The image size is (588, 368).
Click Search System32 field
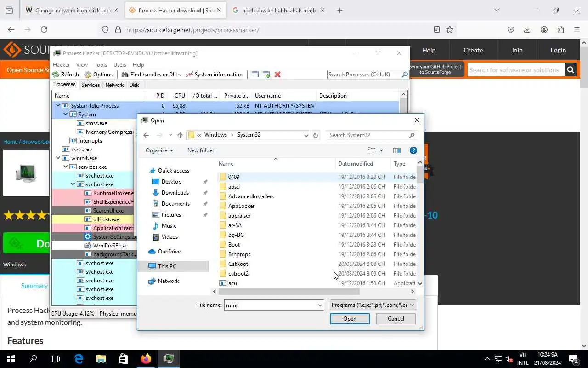[x=371, y=135]
